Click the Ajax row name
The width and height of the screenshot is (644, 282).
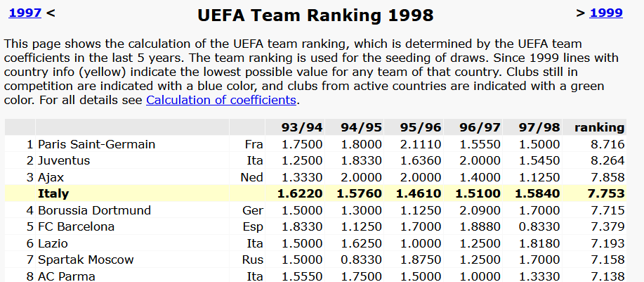click(x=51, y=178)
